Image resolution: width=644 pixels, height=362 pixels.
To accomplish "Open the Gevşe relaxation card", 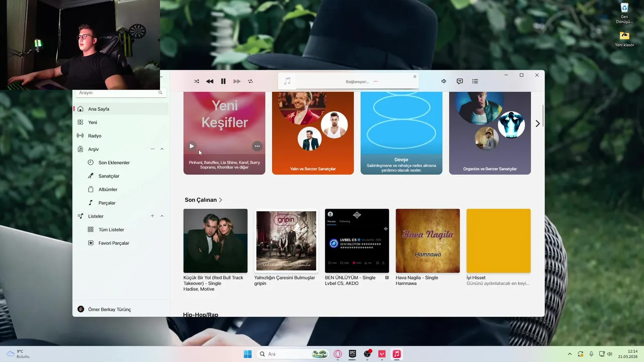I will [401, 133].
